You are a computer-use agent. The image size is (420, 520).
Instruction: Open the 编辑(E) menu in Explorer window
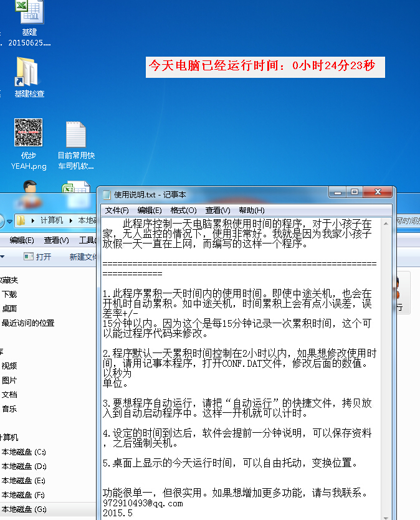coord(22,240)
